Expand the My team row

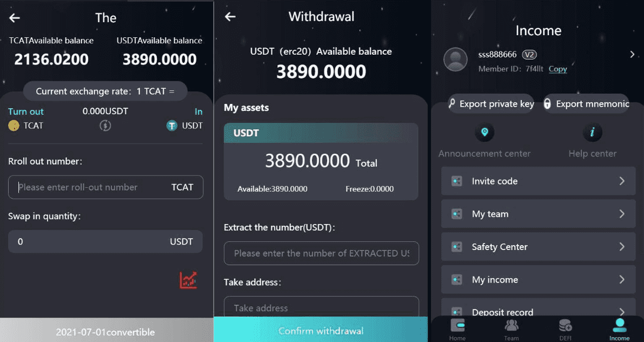click(538, 214)
